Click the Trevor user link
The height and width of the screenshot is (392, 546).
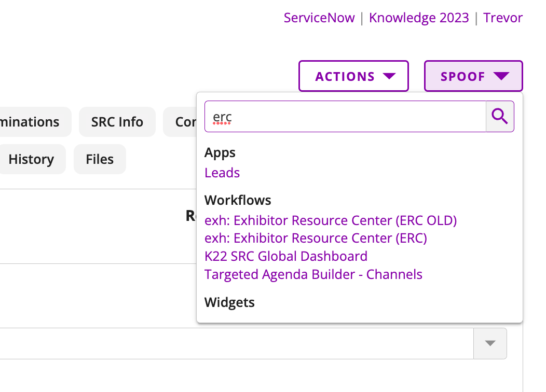(x=503, y=18)
